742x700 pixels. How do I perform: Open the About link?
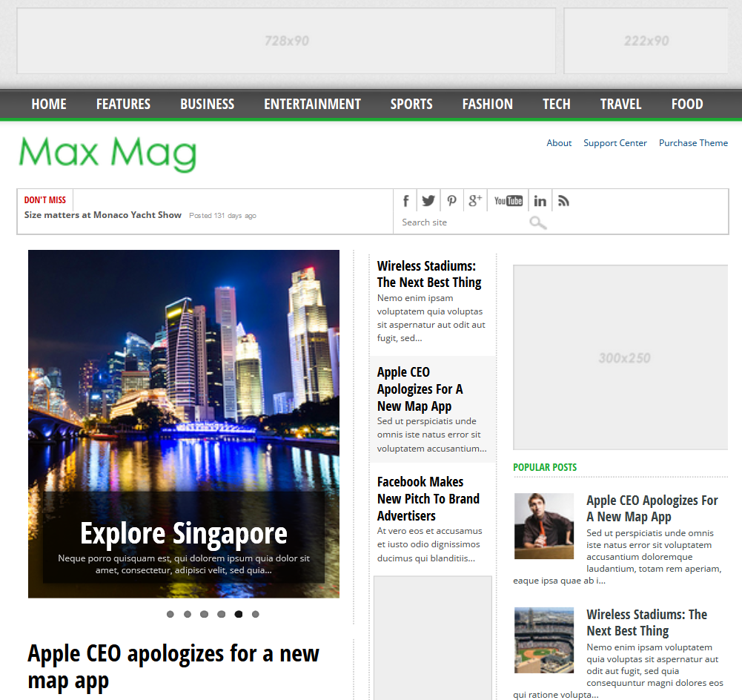(559, 143)
